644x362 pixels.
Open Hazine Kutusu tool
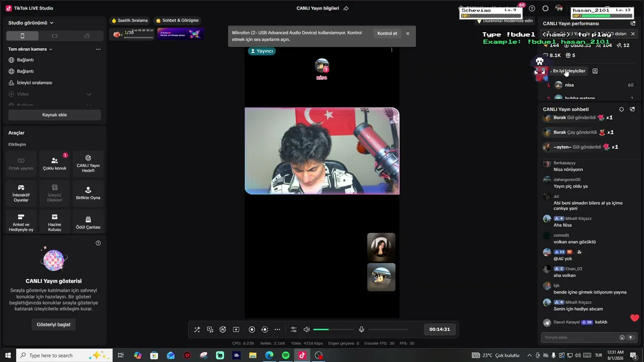(55, 222)
